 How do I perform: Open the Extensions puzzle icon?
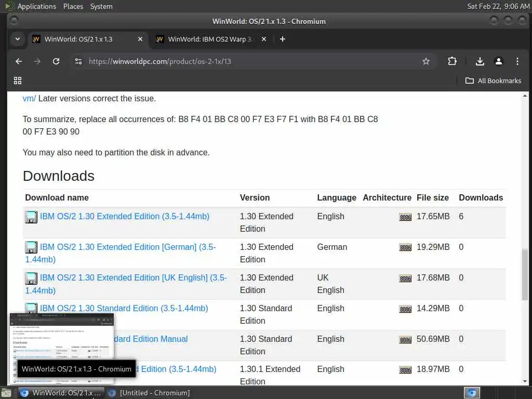click(x=452, y=61)
